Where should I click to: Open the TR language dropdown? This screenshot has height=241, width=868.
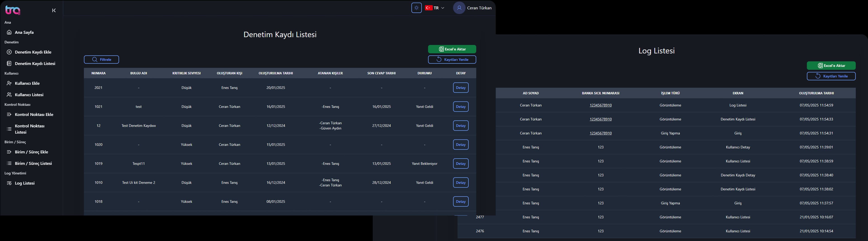click(x=435, y=8)
